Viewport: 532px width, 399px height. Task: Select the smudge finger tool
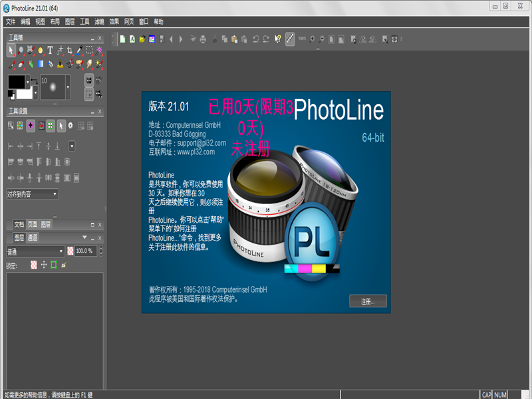(89, 64)
